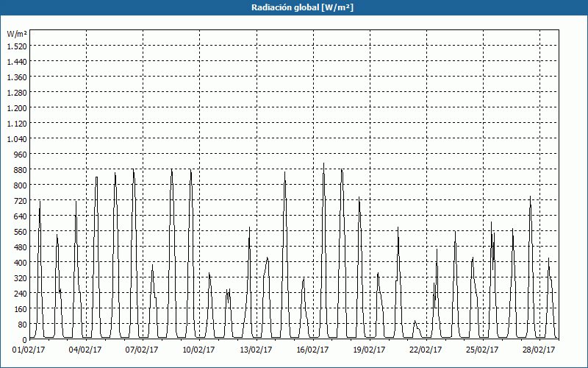Click the W/m² axis unit label
Viewport: 588px width, 368px height.
tap(17, 34)
